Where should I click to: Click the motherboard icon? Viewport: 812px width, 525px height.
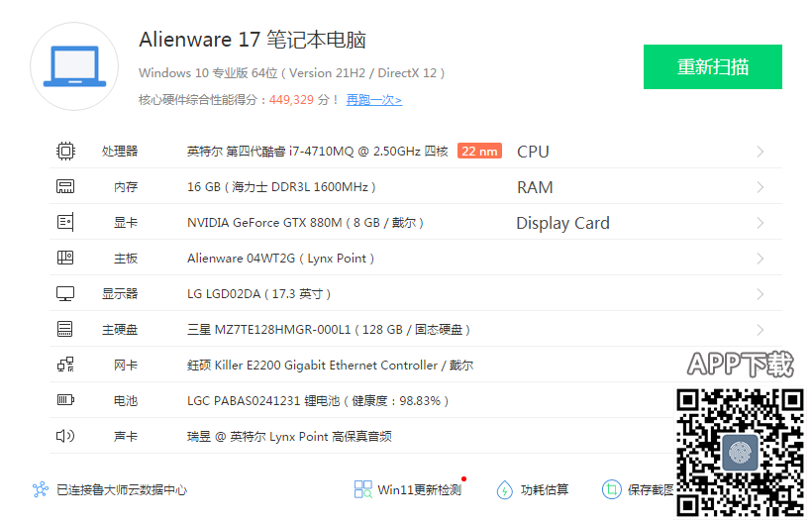click(x=65, y=258)
